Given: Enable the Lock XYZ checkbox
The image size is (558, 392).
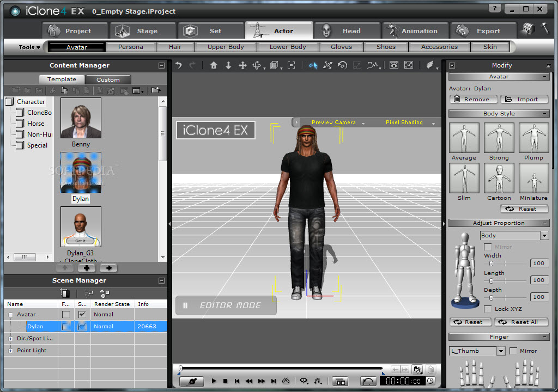Looking at the screenshot, I should [488, 309].
